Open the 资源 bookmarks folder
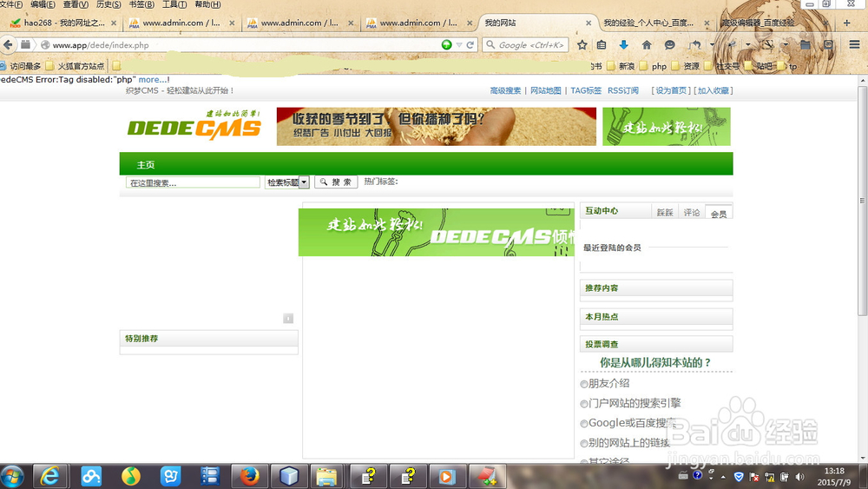This screenshot has height=489, width=868. click(x=686, y=66)
